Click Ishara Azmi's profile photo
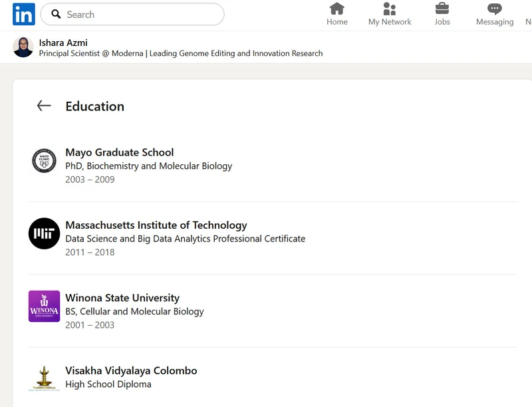Image resolution: width=532 pixels, height=407 pixels. (23, 47)
